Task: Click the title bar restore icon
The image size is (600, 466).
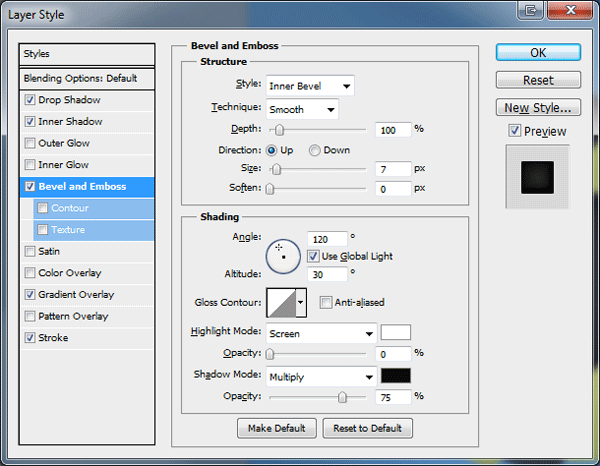Action: (530, 10)
